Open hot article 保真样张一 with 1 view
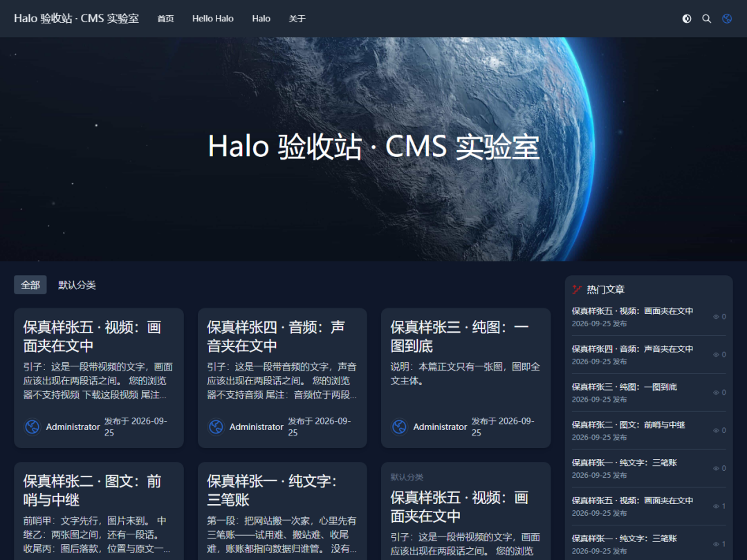This screenshot has width=747, height=560. 624,539
